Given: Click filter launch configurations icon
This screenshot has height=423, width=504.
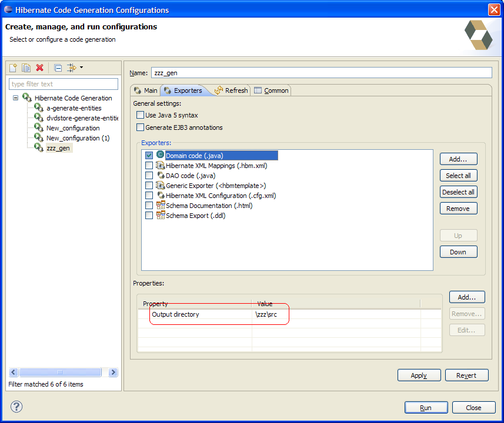Looking at the screenshot, I should (x=71, y=68).
